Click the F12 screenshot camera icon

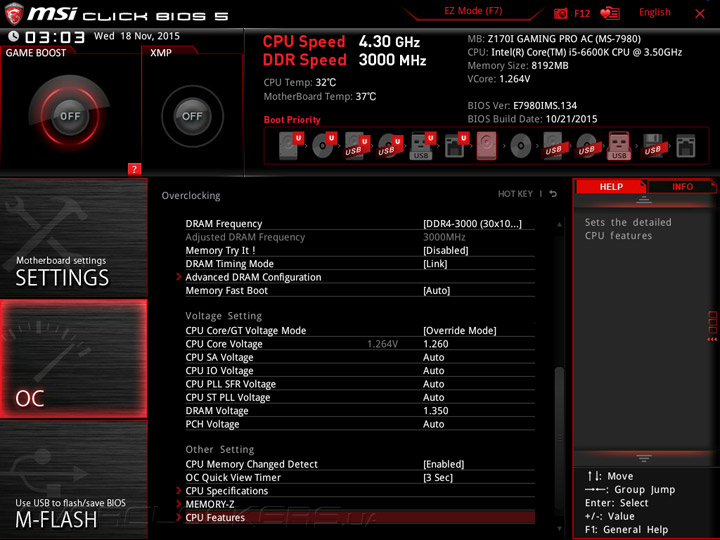(560, 13)
